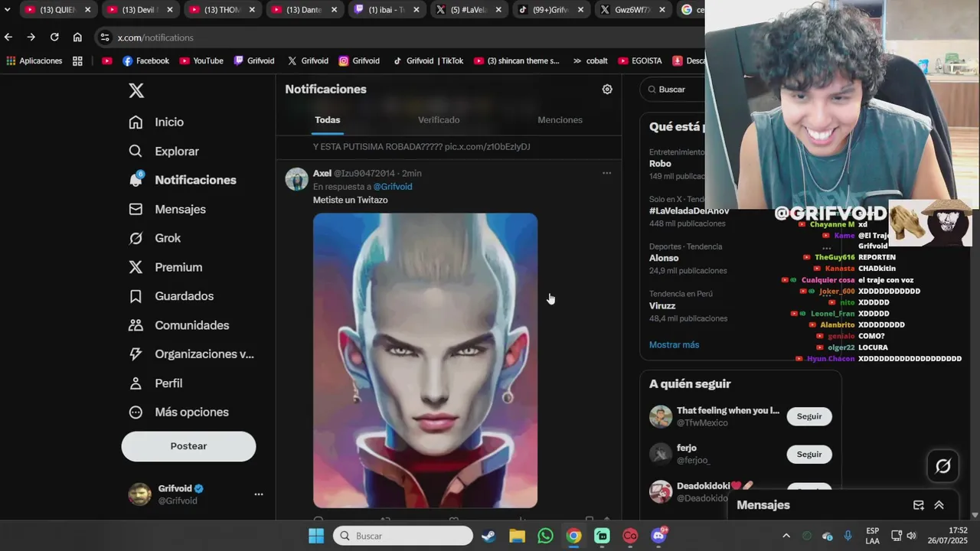
Task: Click the browser back arrow
Action: pos(8,37)
